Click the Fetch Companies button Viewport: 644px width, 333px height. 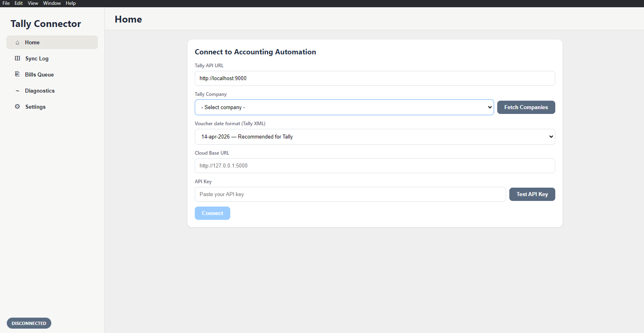click(x=526, y=108)
